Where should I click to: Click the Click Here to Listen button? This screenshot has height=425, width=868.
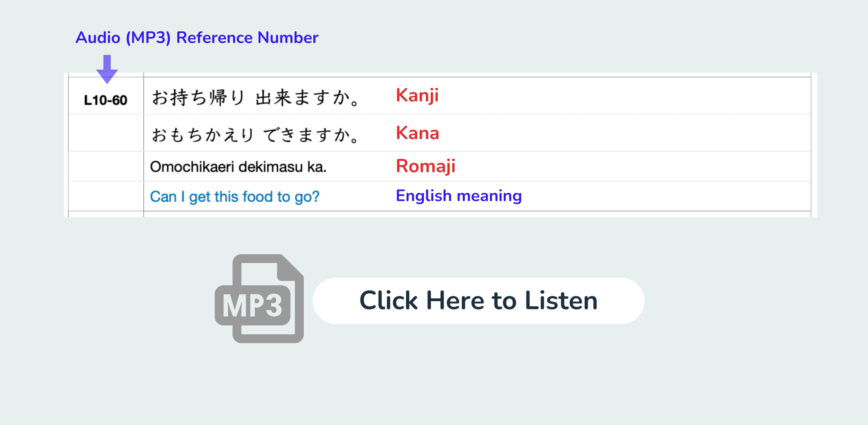point(479,301)
